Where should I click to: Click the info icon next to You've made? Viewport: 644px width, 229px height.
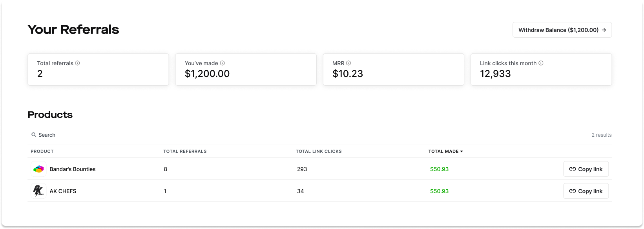(223, 63)
